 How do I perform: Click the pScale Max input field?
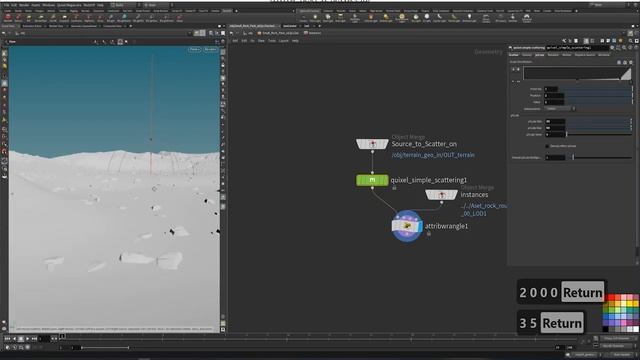tap(555, 128)
